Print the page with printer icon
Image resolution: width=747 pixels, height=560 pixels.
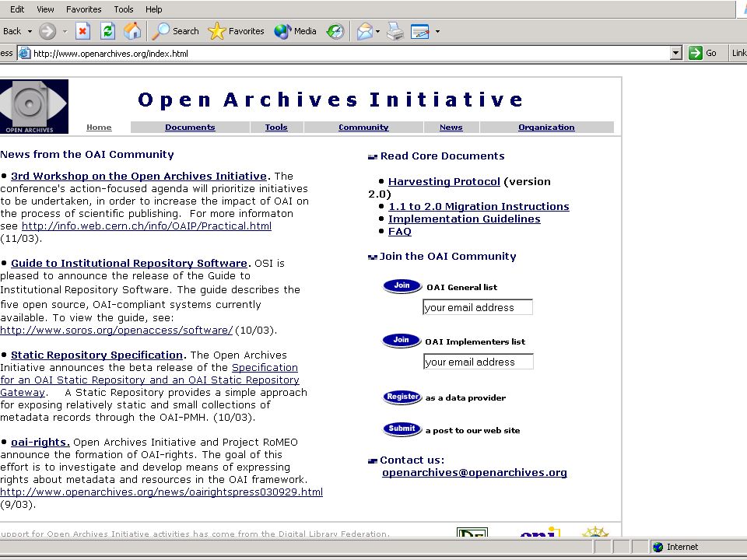(395, 31)
